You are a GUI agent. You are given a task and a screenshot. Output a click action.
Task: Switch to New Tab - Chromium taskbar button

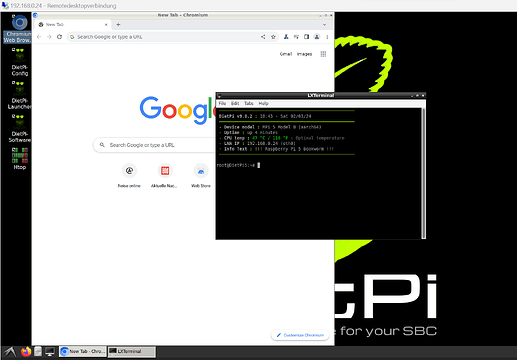[83, 351]
